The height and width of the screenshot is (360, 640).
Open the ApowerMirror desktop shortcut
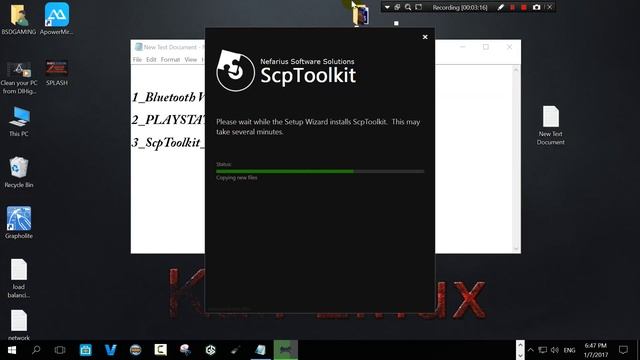(x=57, y=19)
